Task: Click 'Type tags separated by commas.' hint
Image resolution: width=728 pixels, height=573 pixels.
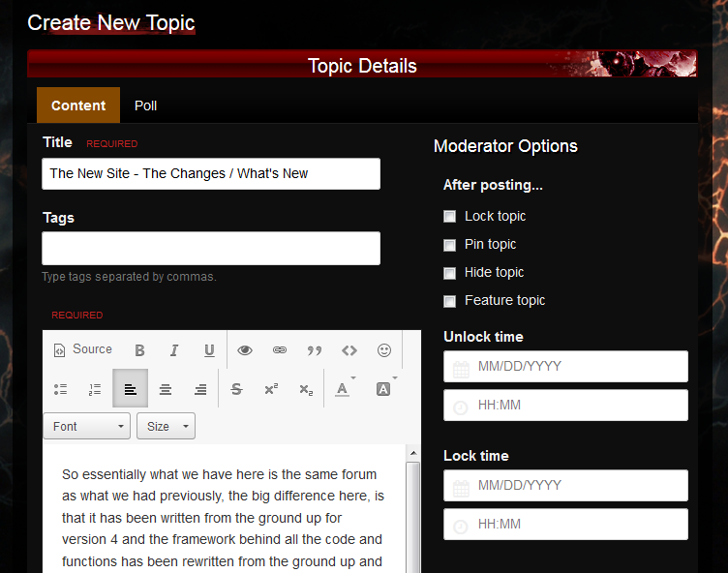Action: 129,277
